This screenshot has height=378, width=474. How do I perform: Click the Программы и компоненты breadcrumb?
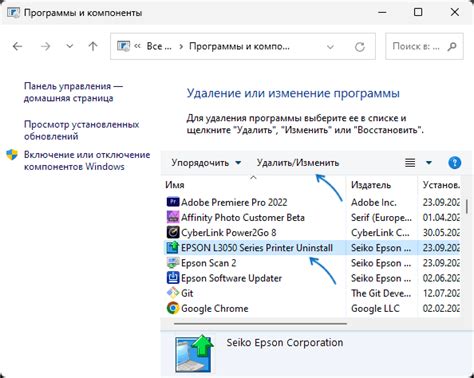click(239, 46)
